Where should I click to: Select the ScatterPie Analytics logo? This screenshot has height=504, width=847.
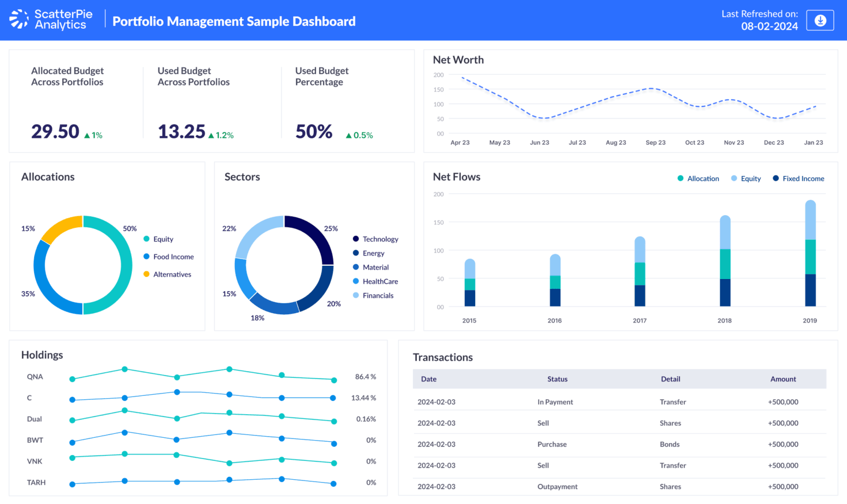point(50,20)
